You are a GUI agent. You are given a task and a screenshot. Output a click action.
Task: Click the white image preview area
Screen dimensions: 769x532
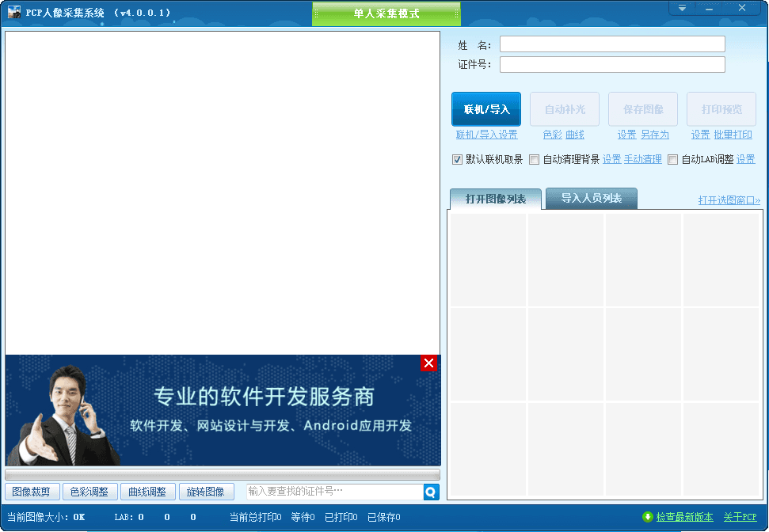(x=223, y=193)
